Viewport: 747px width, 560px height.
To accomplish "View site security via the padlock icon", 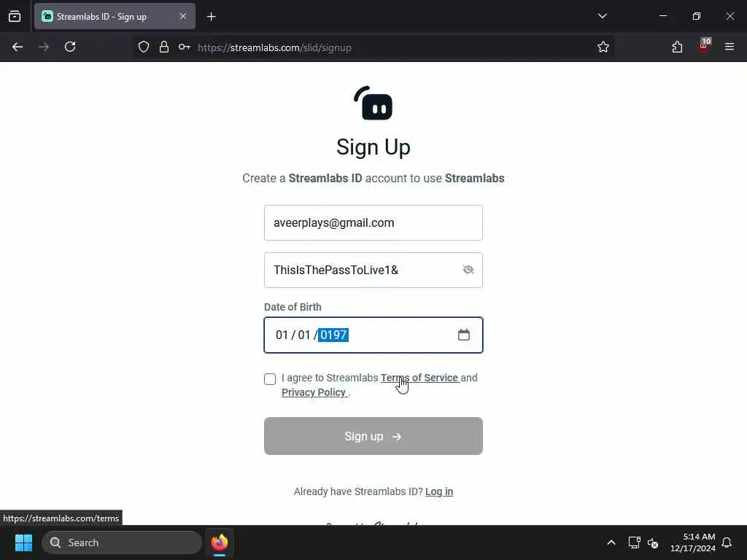I will [164, 47].
